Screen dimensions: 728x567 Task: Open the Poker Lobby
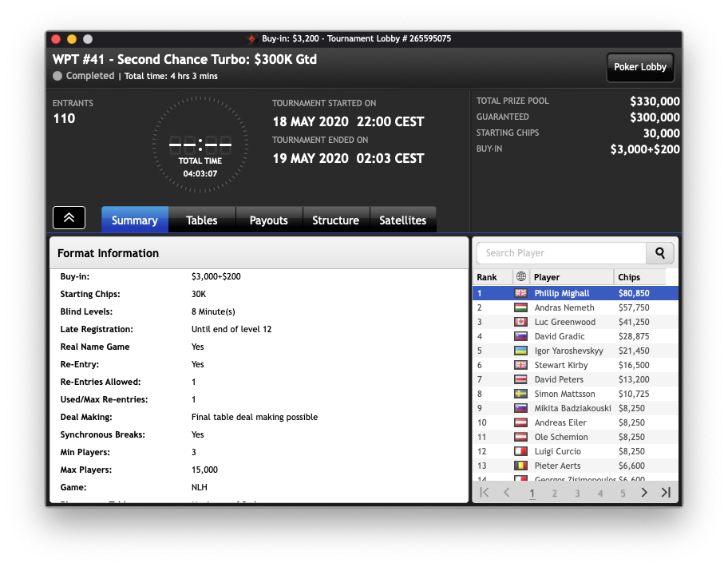pos(640,67)
